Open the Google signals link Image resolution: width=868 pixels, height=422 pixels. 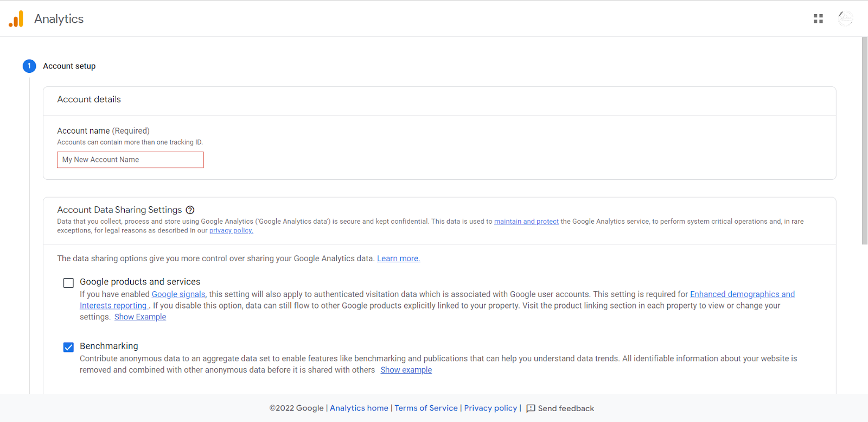tap(178, 294)
